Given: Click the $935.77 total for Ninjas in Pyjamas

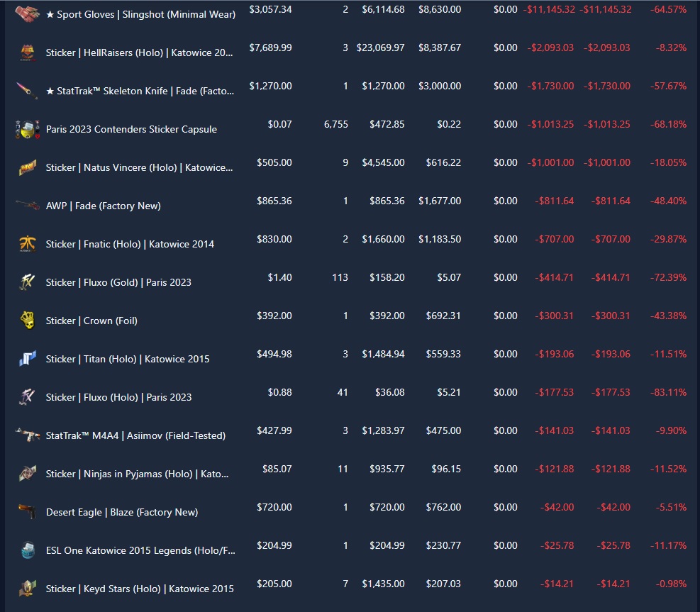Looking at the screenshot, I should pyautogui.click(x=387, y=469).
